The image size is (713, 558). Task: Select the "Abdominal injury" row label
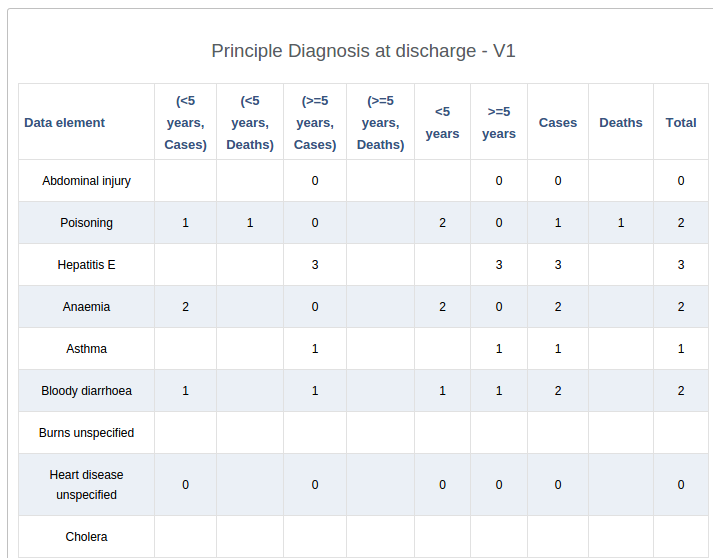pyautogui.click(x=86, y=181)
